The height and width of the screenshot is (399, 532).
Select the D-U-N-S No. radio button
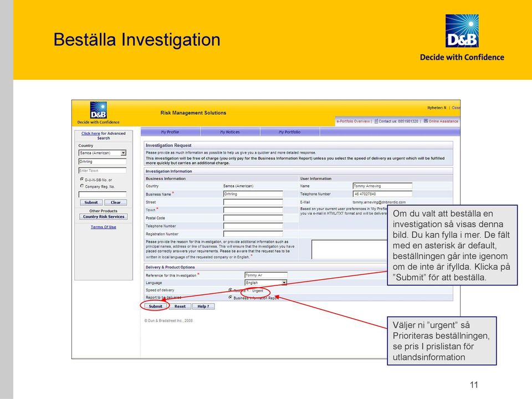click(x=82, y=179)
